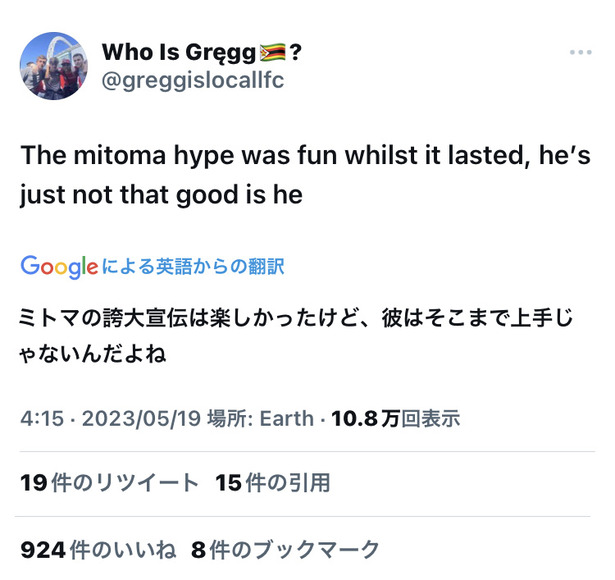Open the 19件のリツイート retweets list

(x=110, y=483)
